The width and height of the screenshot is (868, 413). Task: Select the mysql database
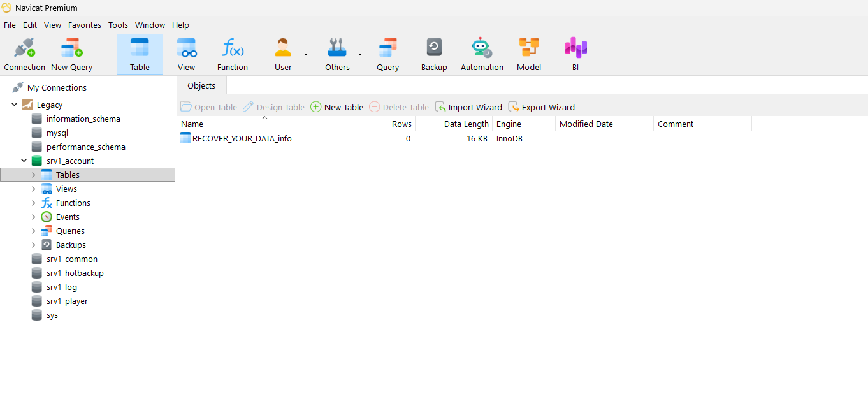pyautogui.click(x=57, y=133)
